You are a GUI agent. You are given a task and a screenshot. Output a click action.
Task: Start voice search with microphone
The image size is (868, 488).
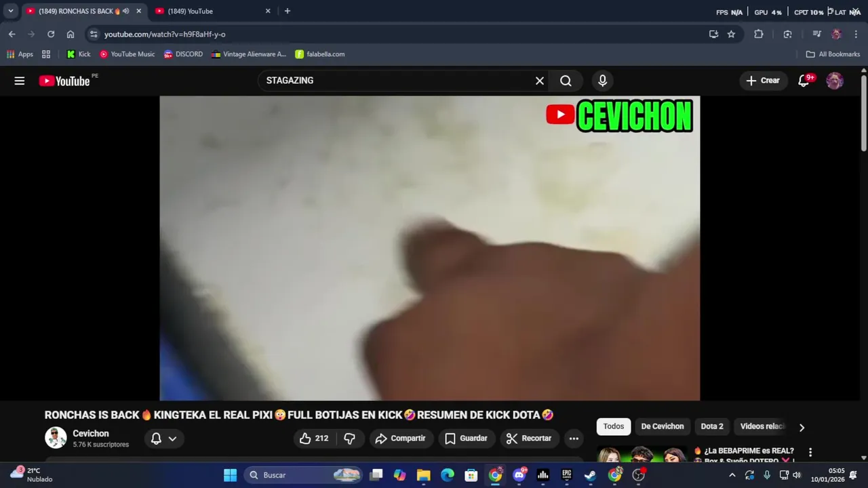point(602,81)
